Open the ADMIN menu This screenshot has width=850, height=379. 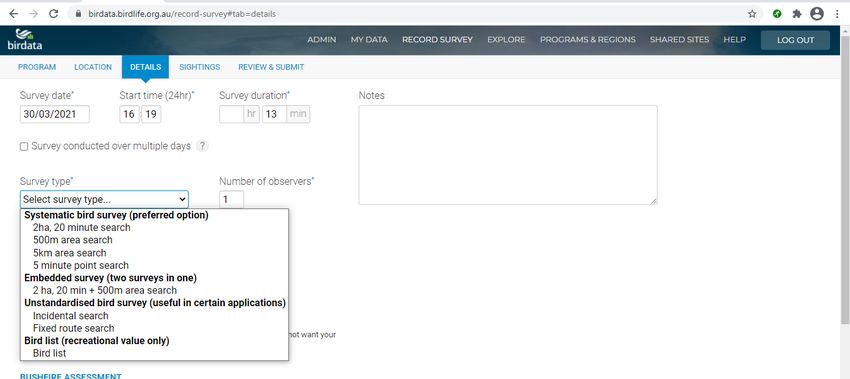tap(321, 40)
